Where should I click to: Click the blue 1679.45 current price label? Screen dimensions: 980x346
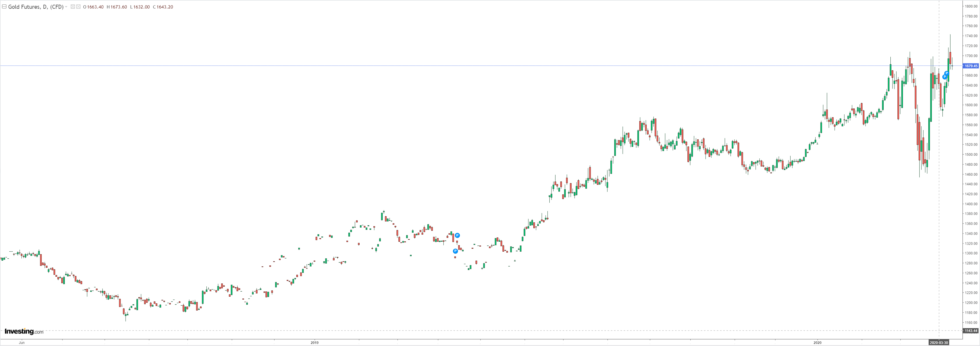[971, 66]
